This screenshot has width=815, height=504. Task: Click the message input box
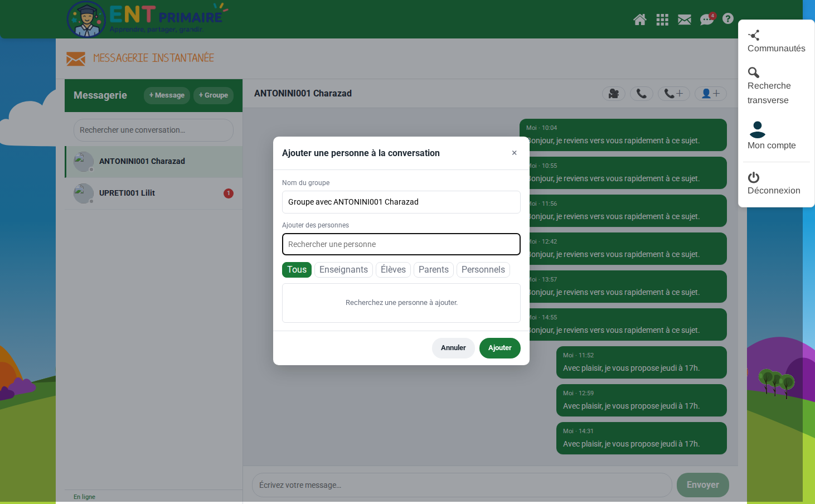[462, 485]
